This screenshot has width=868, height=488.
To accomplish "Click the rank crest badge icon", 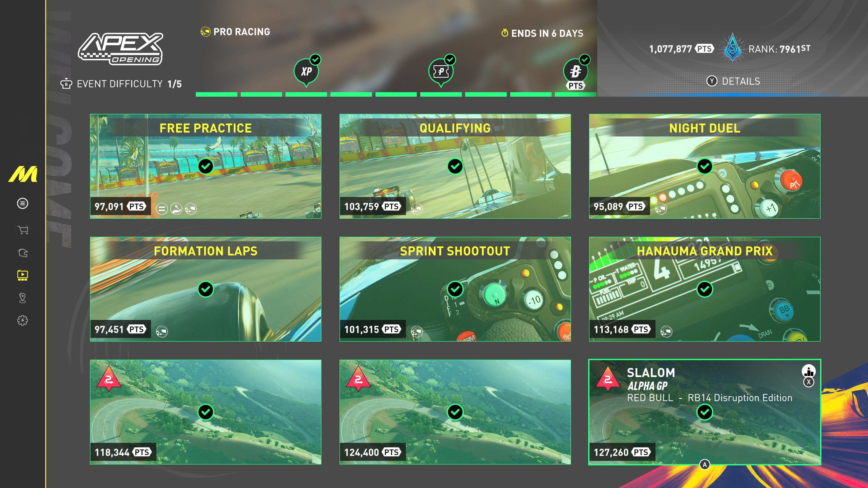I will point(732,48).
